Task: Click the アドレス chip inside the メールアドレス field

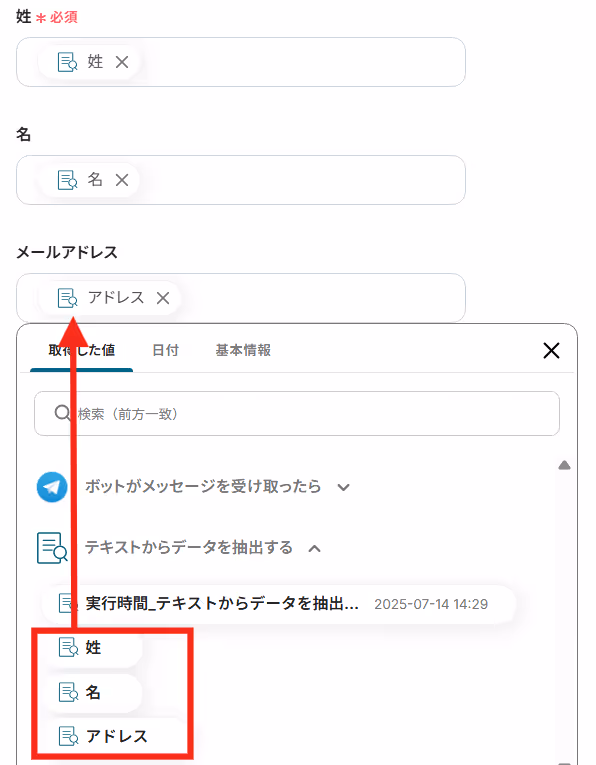Action: point(110,298)
